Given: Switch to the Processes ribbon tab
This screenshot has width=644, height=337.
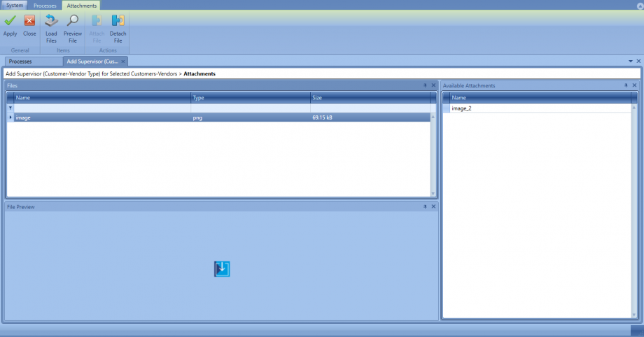Looking at the screenshot, I should tap(45, 6).
